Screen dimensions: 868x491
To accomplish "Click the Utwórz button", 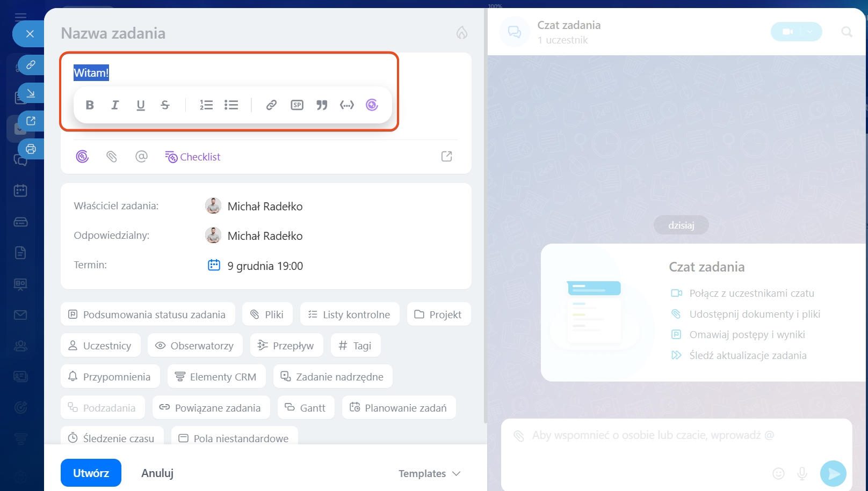I will coord(91,473).
